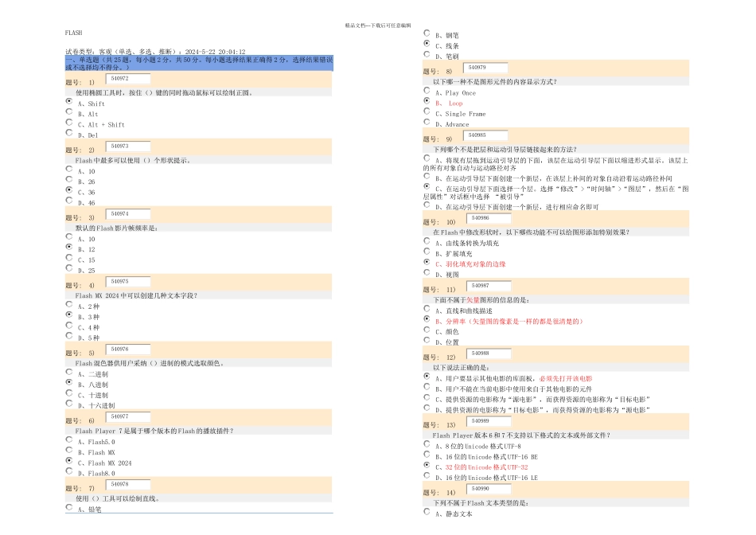Select the C、线条 radio option
The height and width of the screenshot is (535, 756).
click(427, 43)
